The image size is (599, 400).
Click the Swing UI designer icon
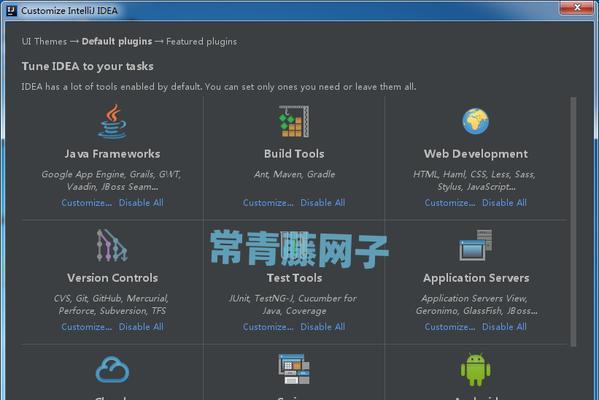click(x=294, y=369)
